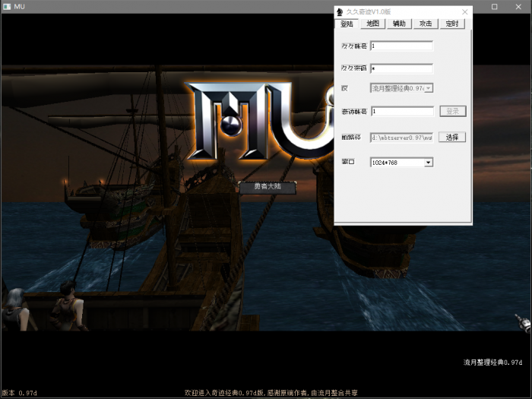Click the 久久奇迹 chess knight title icon

point(340,12)
